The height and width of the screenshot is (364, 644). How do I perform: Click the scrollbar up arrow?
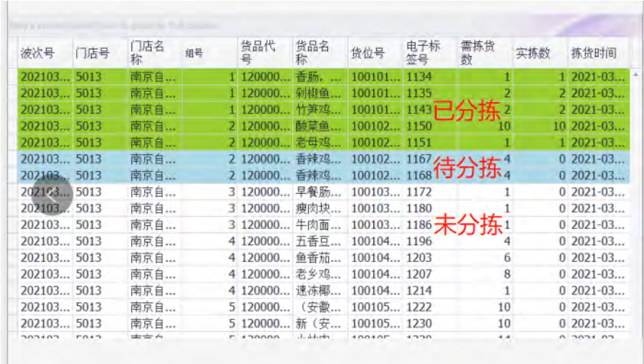(635, 74)
